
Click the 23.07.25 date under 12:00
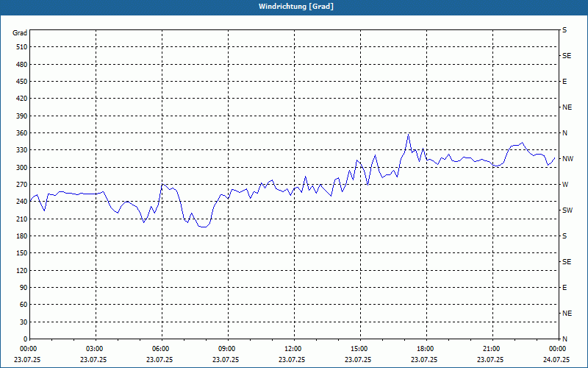coord(291,359)
